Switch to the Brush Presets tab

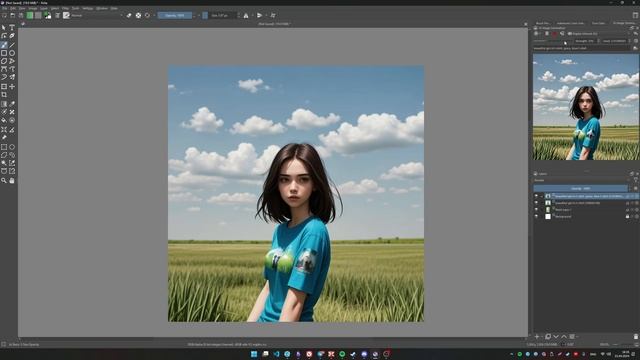[x=542, y=23]
